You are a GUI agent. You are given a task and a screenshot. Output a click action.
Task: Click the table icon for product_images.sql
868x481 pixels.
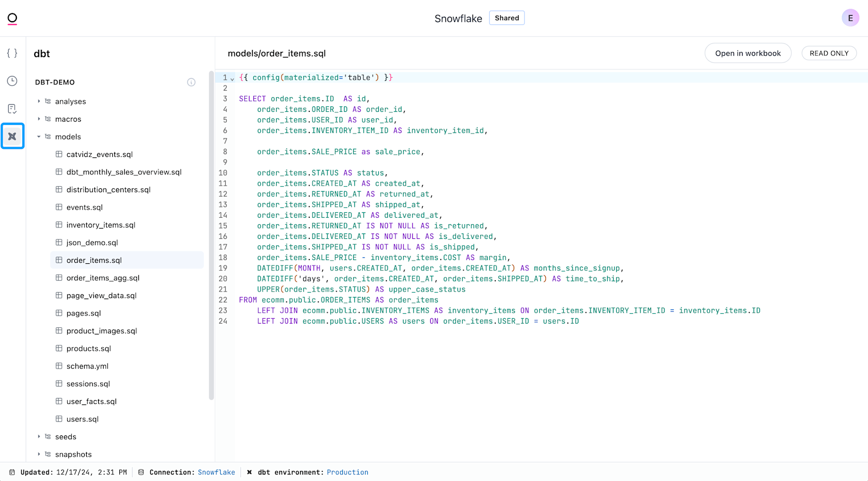pyautogui.click(x=59, y=331)
